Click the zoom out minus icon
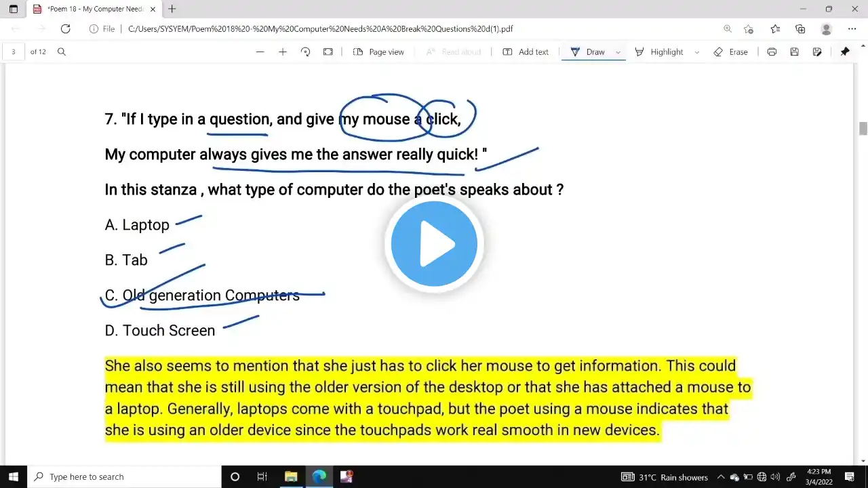Image resolution: width=868 pixels, height=488 pixels. (x=260, y=52)
